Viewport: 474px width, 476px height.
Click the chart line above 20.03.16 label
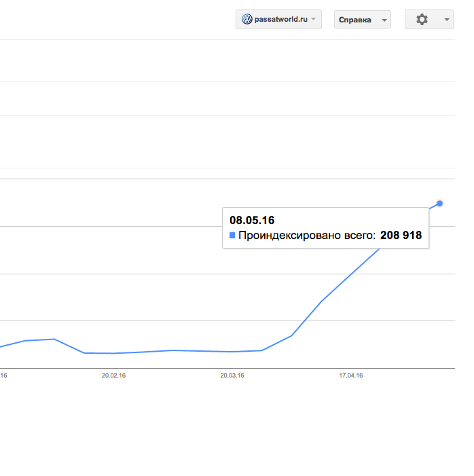coord(232,352)
